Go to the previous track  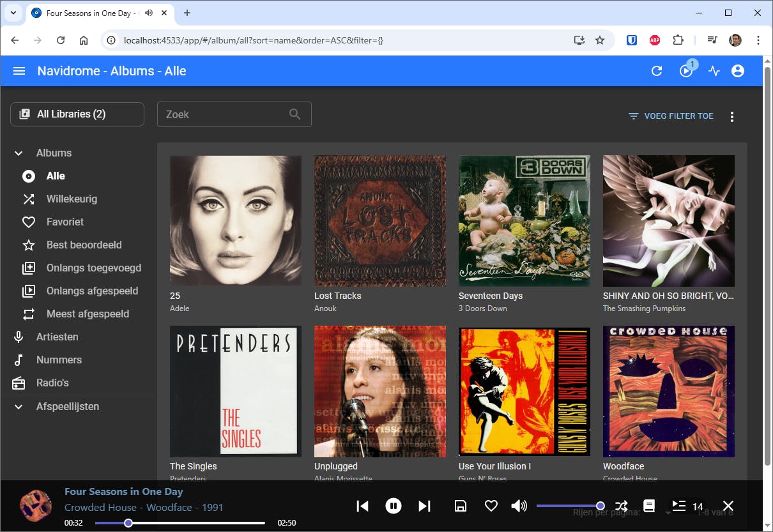pos(362,506)
